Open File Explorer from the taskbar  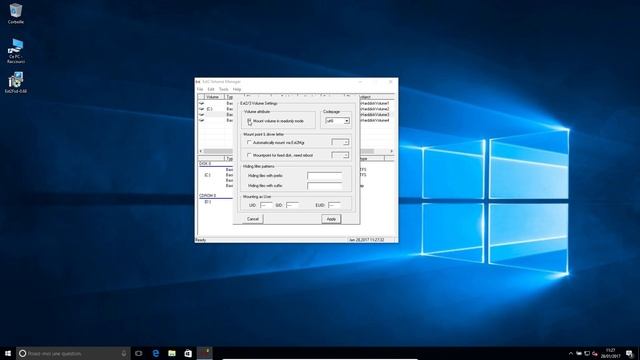pos(172,353)
